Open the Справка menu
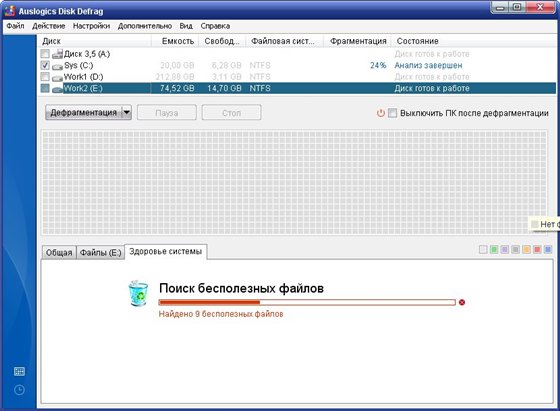The height and width of the screenshot is (411, 560). 215,26
